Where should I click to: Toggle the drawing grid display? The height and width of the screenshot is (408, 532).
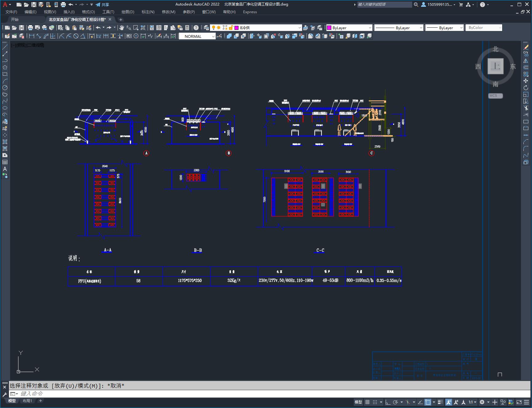point(367,402)
